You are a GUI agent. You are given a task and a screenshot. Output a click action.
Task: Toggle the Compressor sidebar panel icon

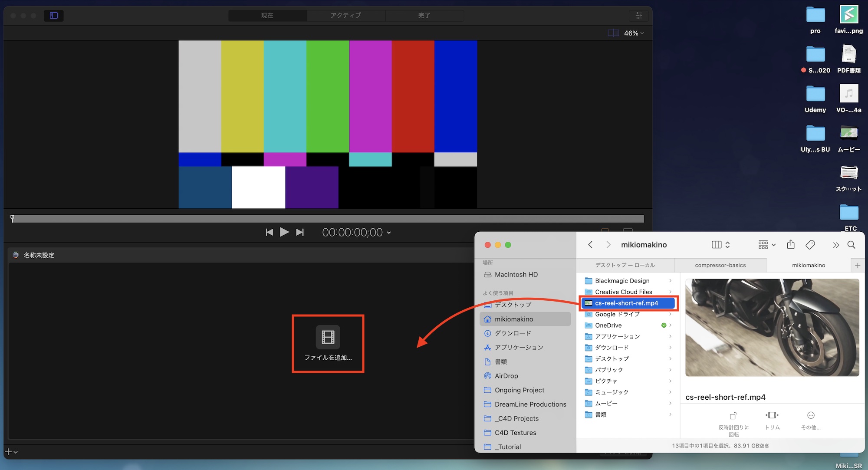54,16
